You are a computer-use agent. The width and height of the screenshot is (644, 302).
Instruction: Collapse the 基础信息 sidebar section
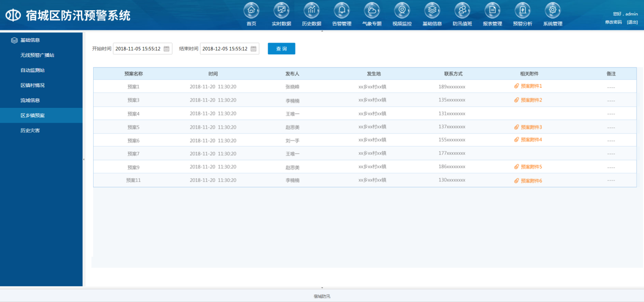click(x=29, y=40)
